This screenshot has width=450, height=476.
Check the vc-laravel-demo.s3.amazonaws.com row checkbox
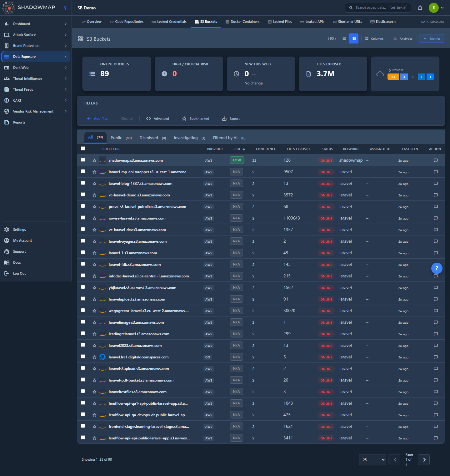click(x=83, y=195)
